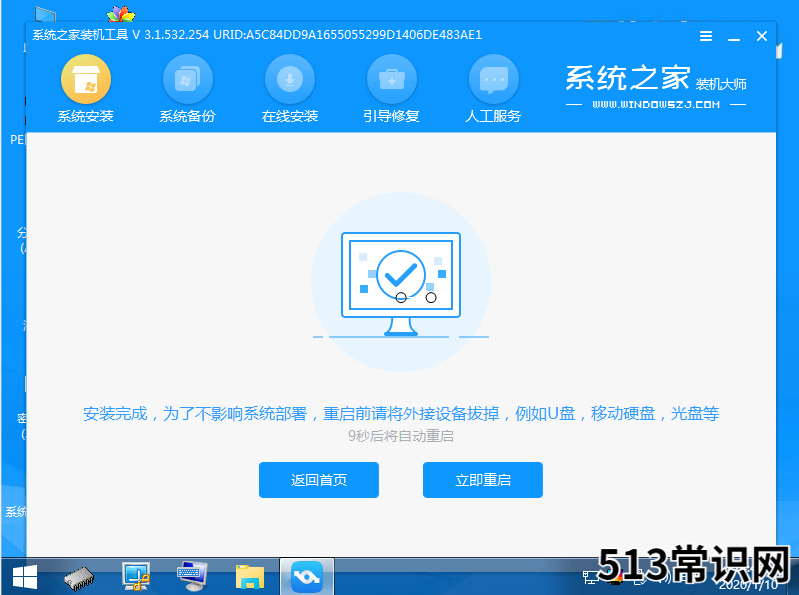Open the Windows Start button
The height and width of the screenshot is (595, 799).
pyautogui.click(x=24, y=578)
